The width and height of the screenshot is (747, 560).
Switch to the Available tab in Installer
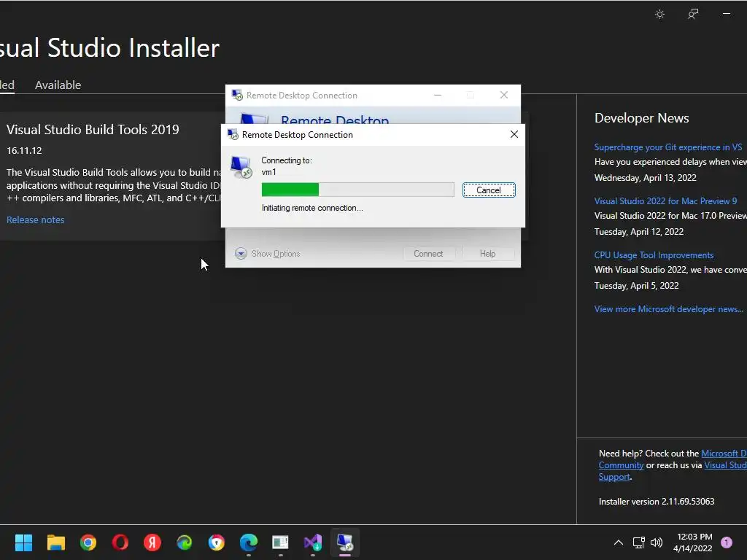pyautogui.click(x=58, y=85)
